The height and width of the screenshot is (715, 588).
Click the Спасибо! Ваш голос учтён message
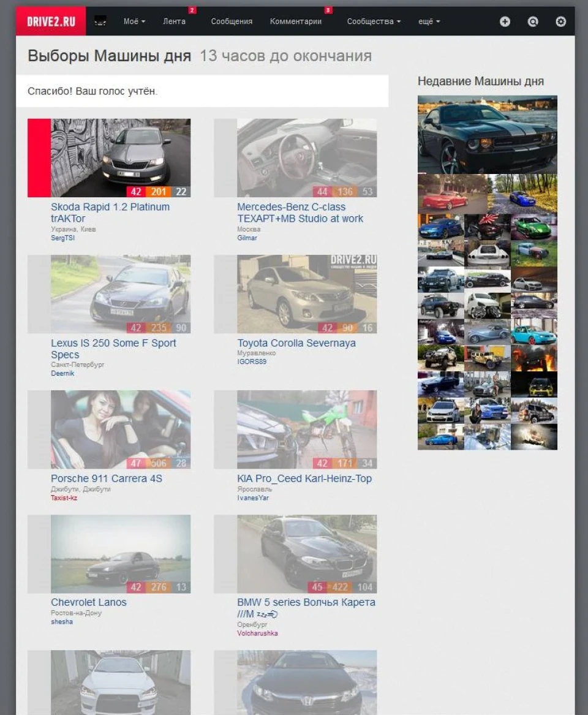pos(92,91)
